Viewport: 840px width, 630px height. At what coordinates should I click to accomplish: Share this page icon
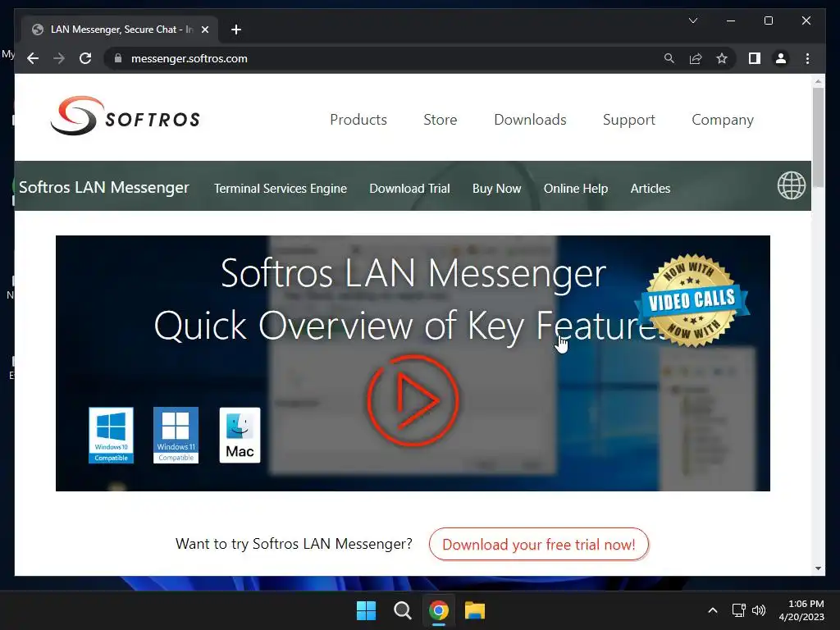(696, 58)
